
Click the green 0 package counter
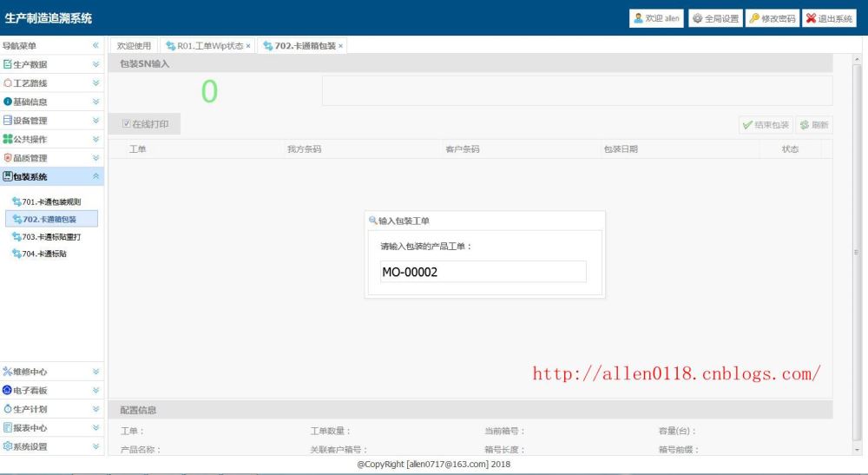(x=209, y=91)
